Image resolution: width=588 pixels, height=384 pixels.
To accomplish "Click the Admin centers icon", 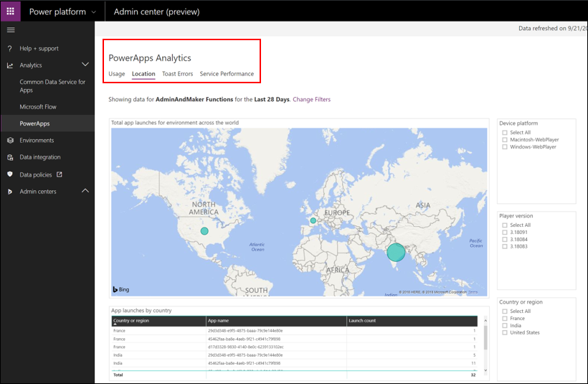I will [x=10, y=192].
